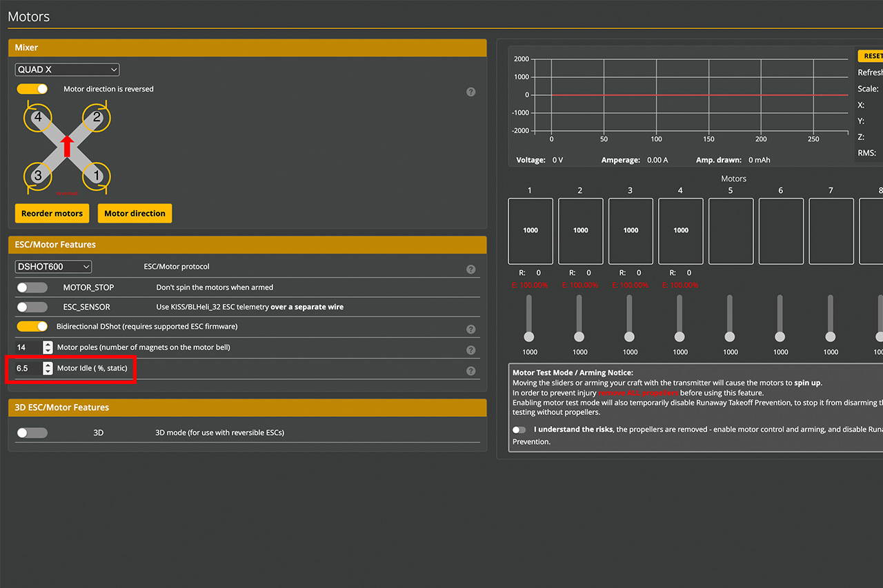Click the Amperage: 0.00 A readout
The height and width of the screenshot is (588, 883).
coord(635,160)
